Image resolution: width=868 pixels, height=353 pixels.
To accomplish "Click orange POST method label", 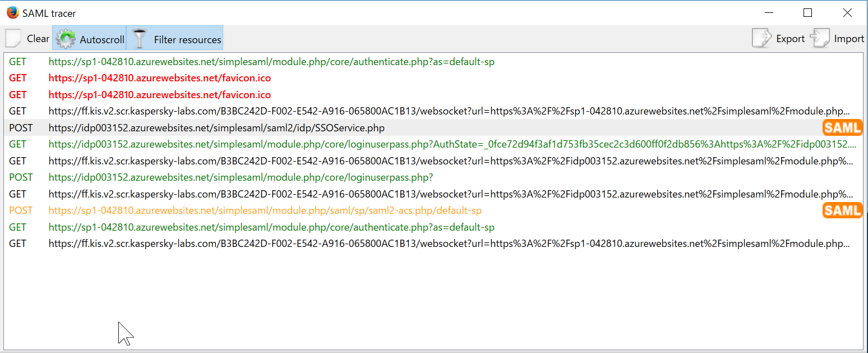I will point(21,210).
